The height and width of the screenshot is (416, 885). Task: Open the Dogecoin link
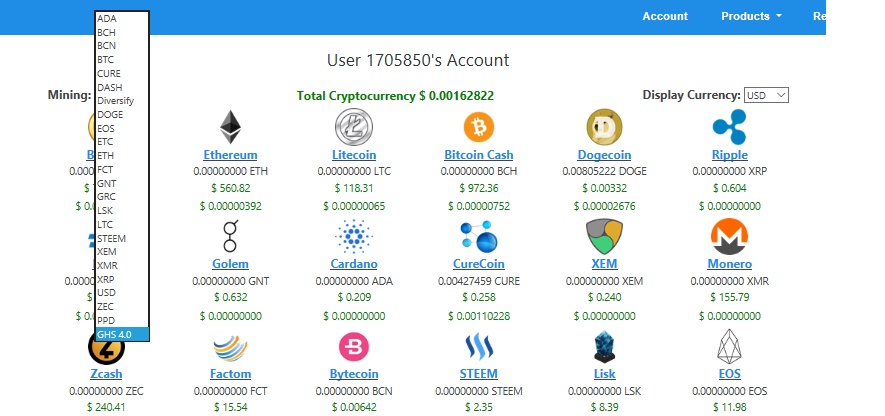[x=604, y=155]
